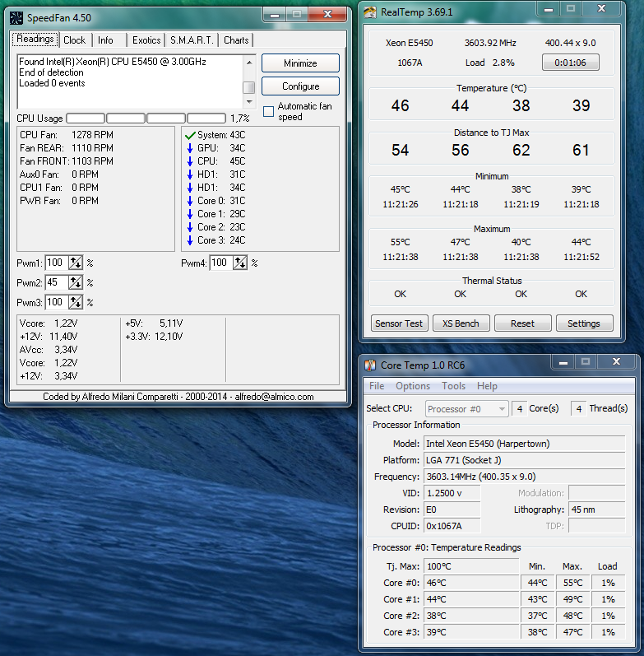The image size is (644, 656).
Task: Click the Core Temp Model field
Action: pyautogui.click(x=525, y=444)
